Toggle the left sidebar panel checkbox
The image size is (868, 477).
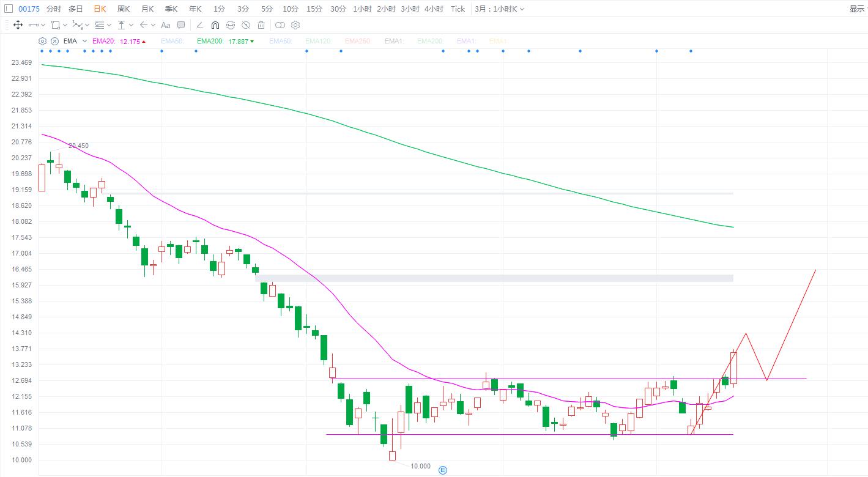pos(8,9)
